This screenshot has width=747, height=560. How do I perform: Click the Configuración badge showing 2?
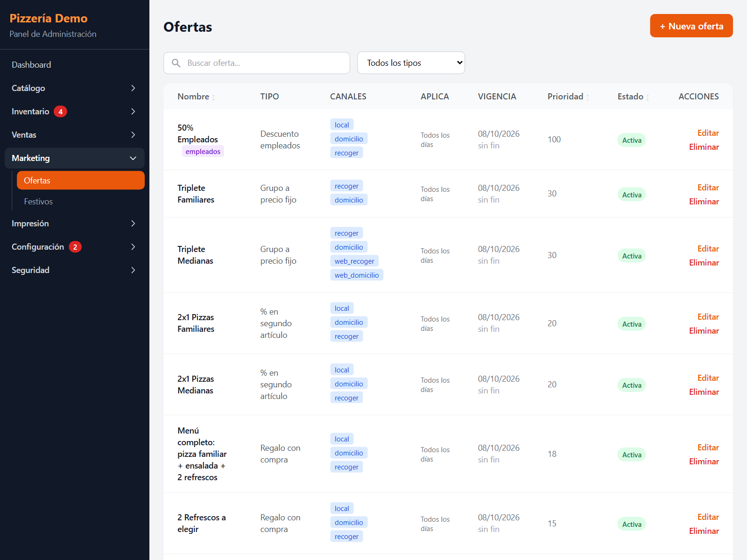(75, 247)
